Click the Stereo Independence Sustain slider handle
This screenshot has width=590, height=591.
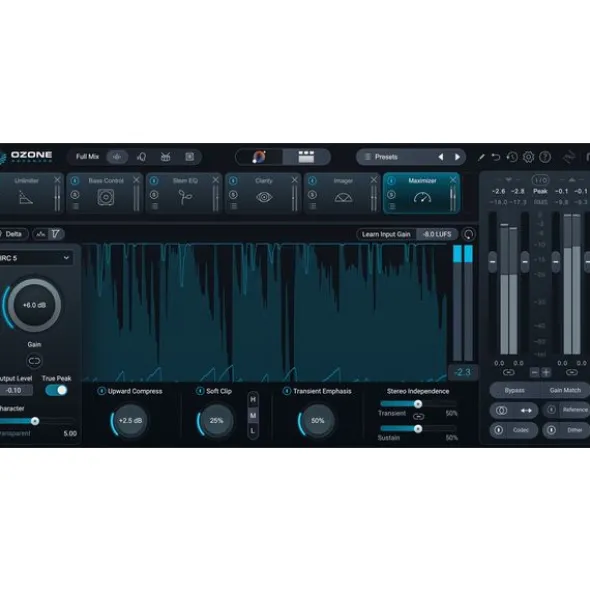click(x=418, y=429)
